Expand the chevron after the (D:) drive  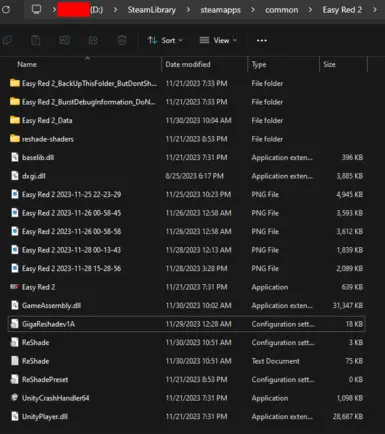click(x=115, y=10)
